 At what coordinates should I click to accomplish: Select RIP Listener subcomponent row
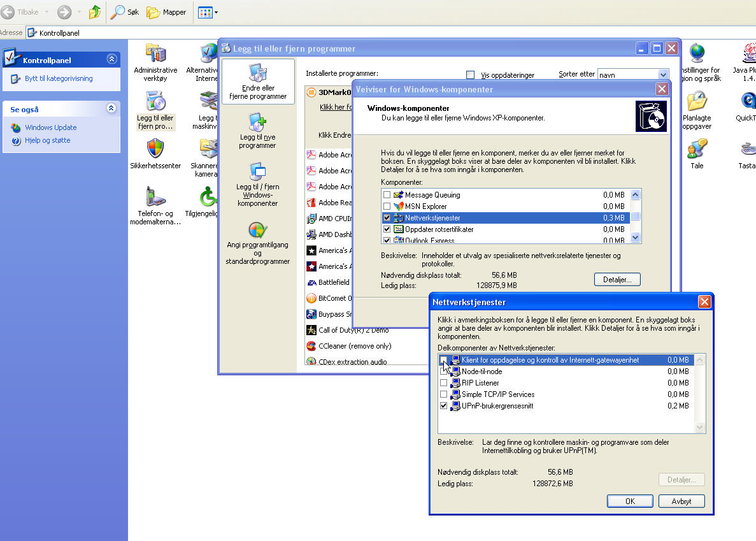pos(566,383)
